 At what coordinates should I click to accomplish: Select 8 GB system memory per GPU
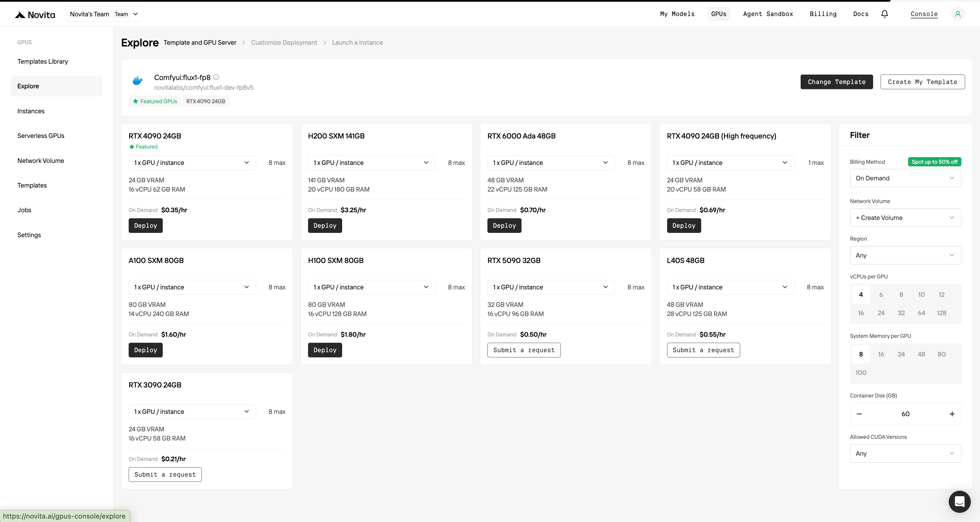pyautogui.click(x=861, y=354)
